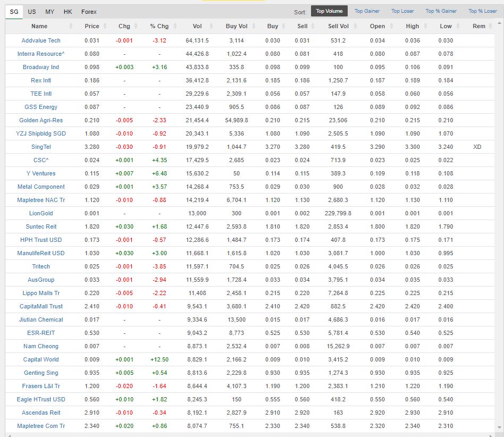The height and width of the screenshot is (437, 504).
Task: Open SingTel stock link
Action: coord(41,147)
